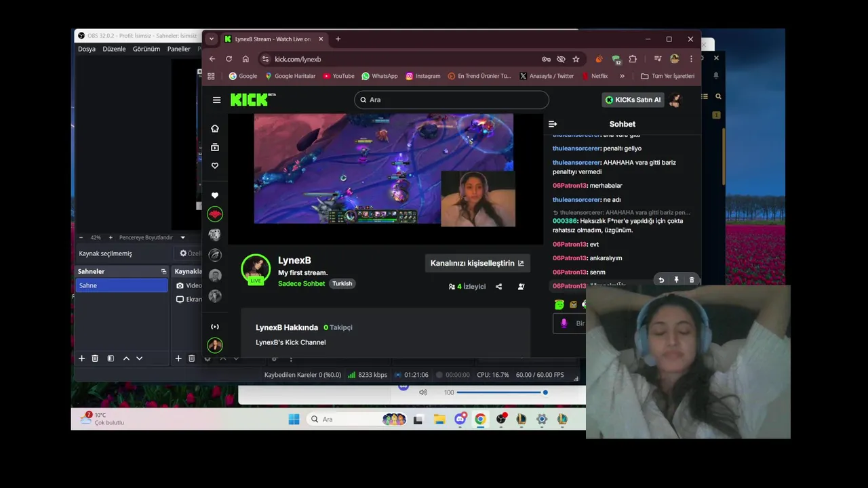868x488 pixels.
Task: Go back in Chrome
Action: click(212, 59)
